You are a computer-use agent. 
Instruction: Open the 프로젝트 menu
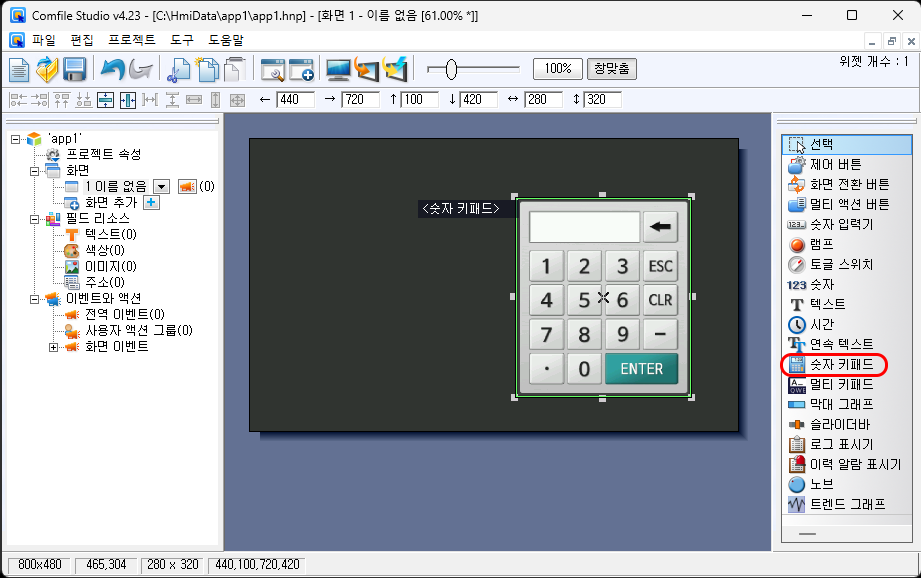[x=131, y=40]
